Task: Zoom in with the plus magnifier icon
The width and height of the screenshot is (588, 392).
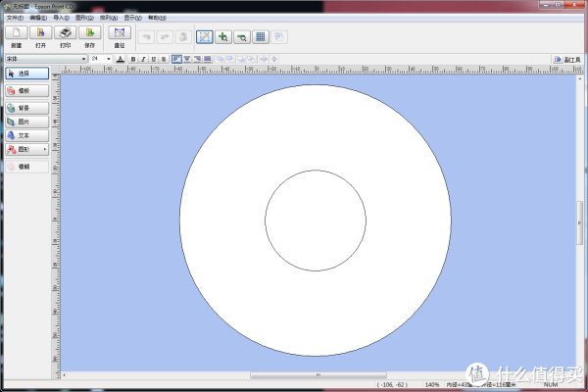Action: (223, 37)
